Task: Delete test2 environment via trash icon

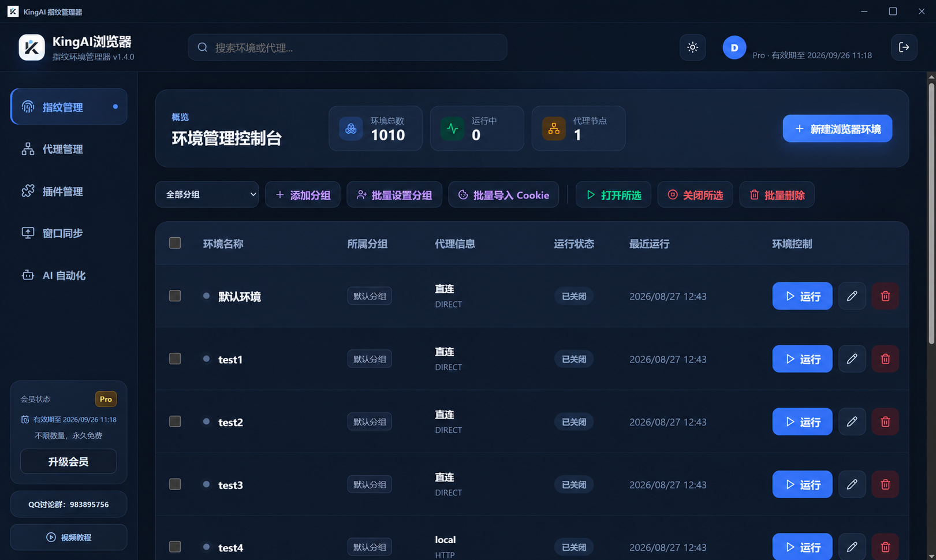Action: tap(885, 422)
